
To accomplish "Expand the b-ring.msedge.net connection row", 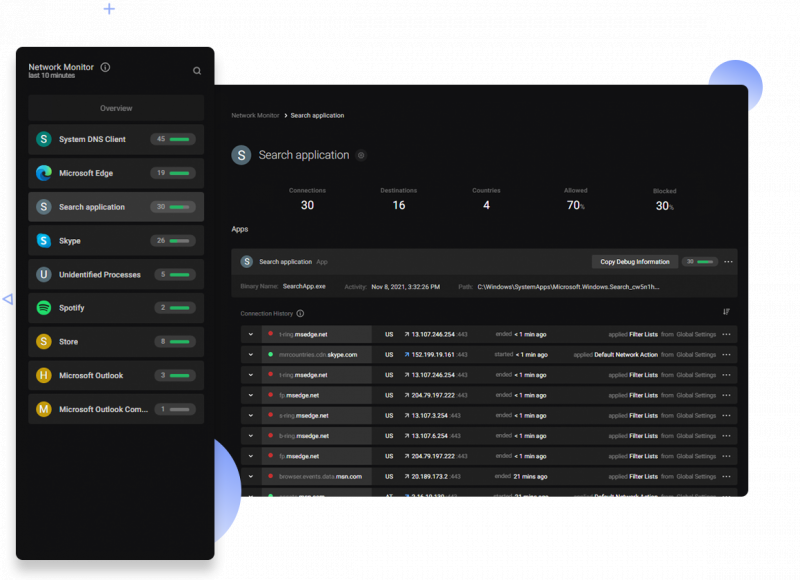I will (251, 436).
